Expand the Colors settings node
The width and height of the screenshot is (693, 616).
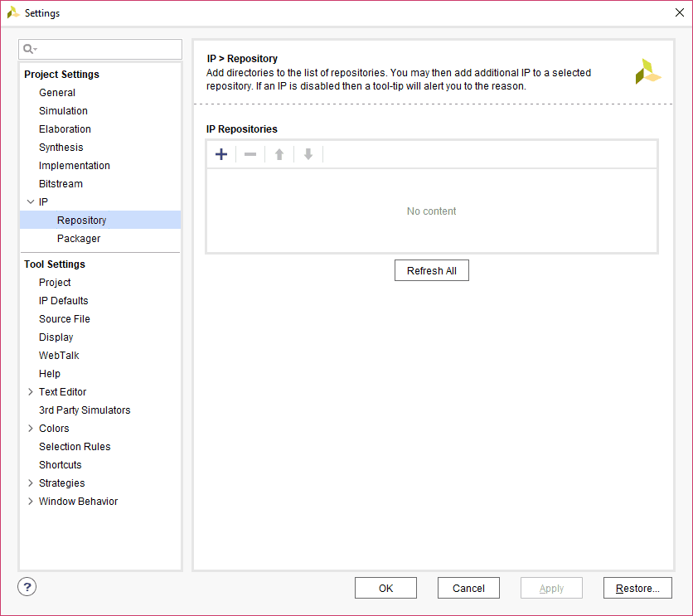click(31, 429)
